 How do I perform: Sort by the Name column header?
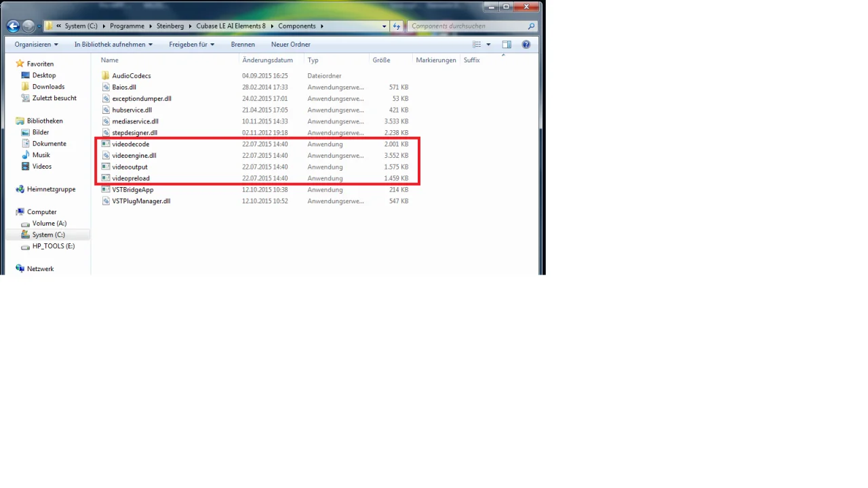point(109,60)
